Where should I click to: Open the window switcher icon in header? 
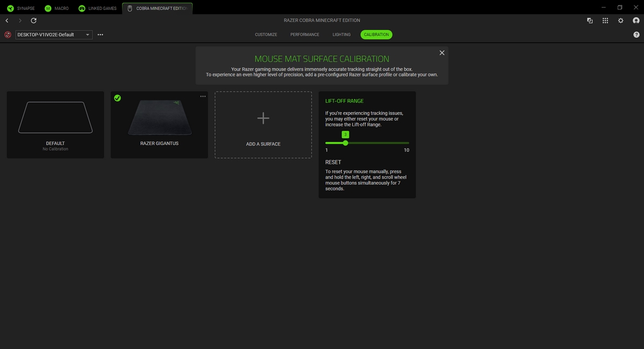coord(590,20)
